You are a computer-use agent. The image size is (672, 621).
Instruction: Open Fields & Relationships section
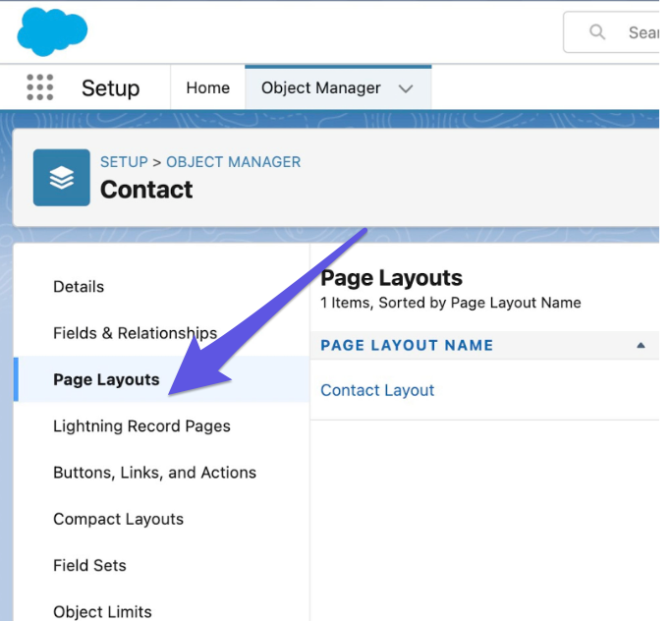pyautogui.click(x=135, y=333)
